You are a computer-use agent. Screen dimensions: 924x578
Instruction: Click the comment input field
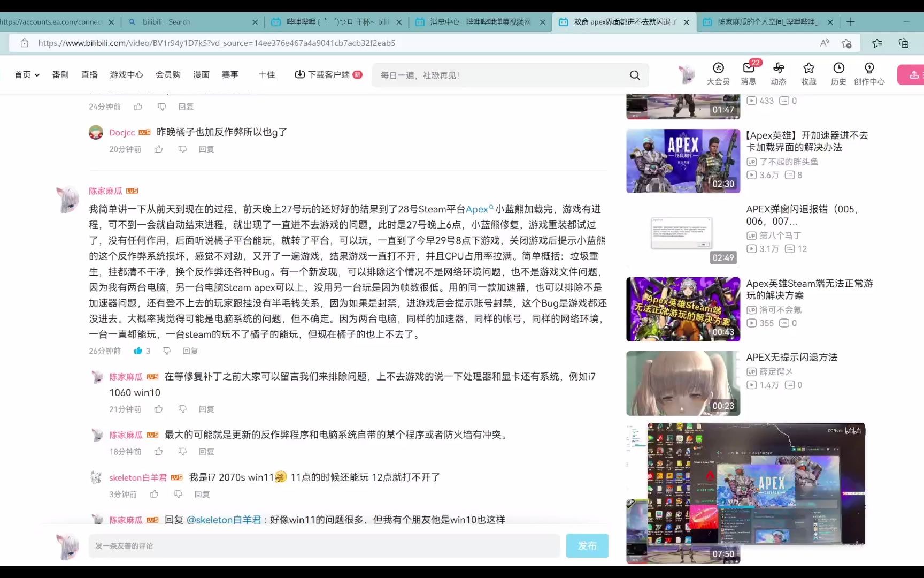point(324,546)
